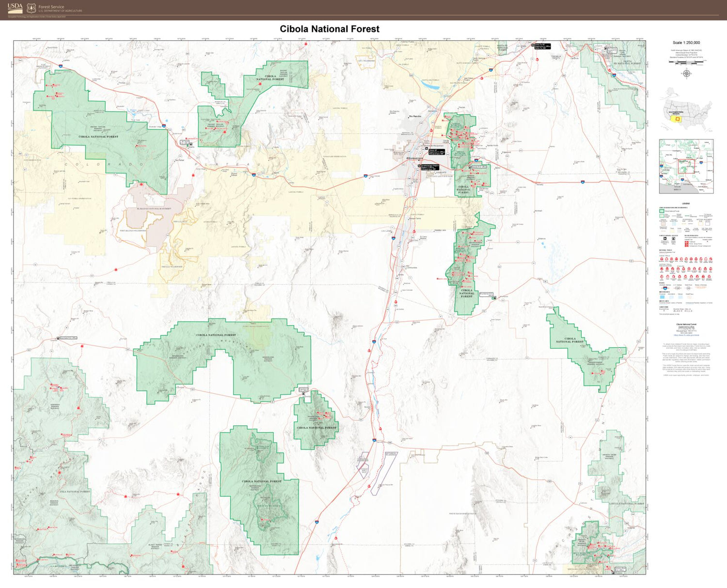The width and height of the screenshot is (727, 588).
Task: Click the Forest Service shield emblem
Action: [x=32, y=8]
